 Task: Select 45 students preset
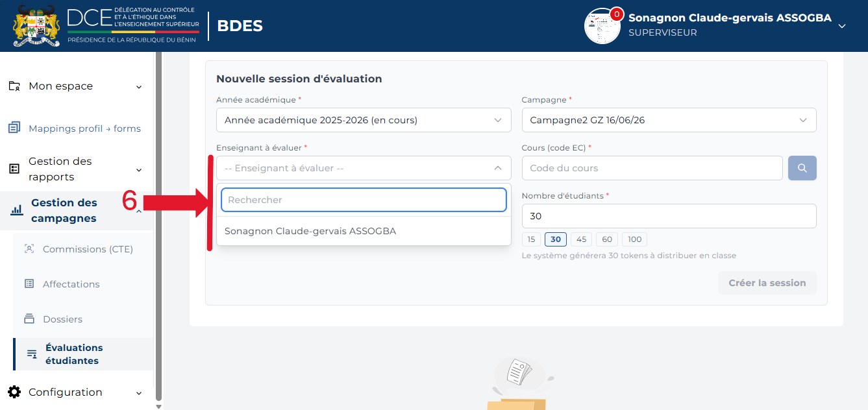581,239
